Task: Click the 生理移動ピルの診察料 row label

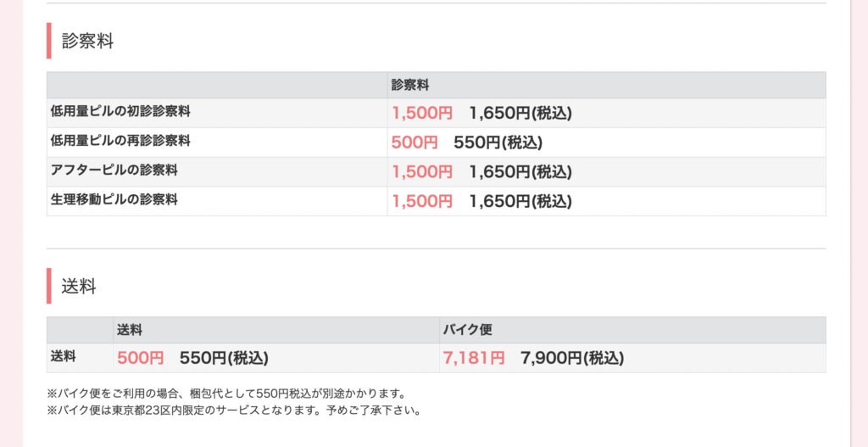Action: tap(114, 200)
